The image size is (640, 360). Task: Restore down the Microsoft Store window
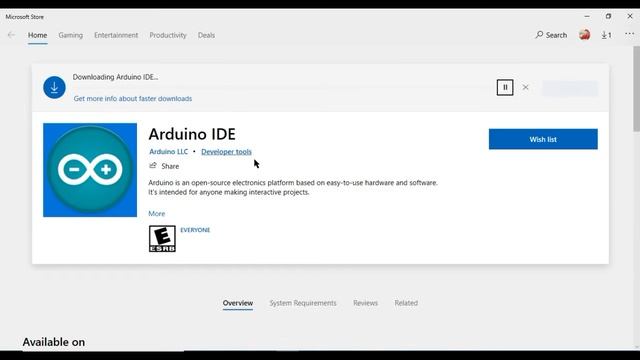608,16
